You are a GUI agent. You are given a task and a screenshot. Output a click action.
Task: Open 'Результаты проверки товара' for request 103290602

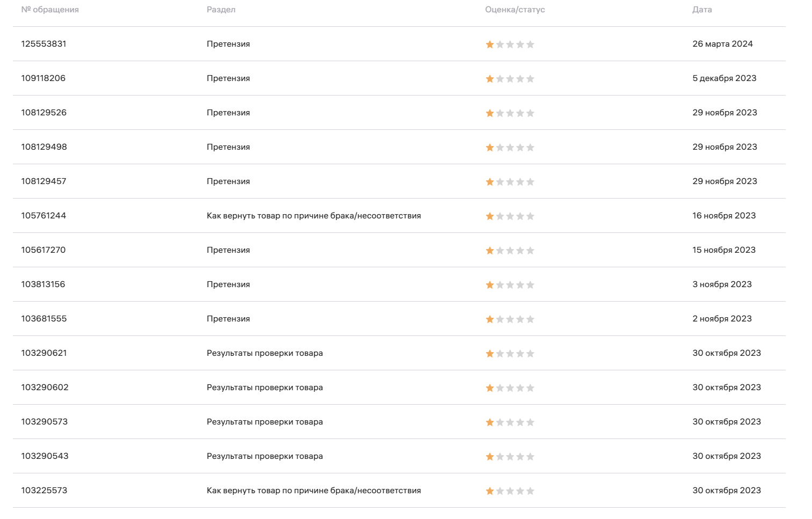265,388
